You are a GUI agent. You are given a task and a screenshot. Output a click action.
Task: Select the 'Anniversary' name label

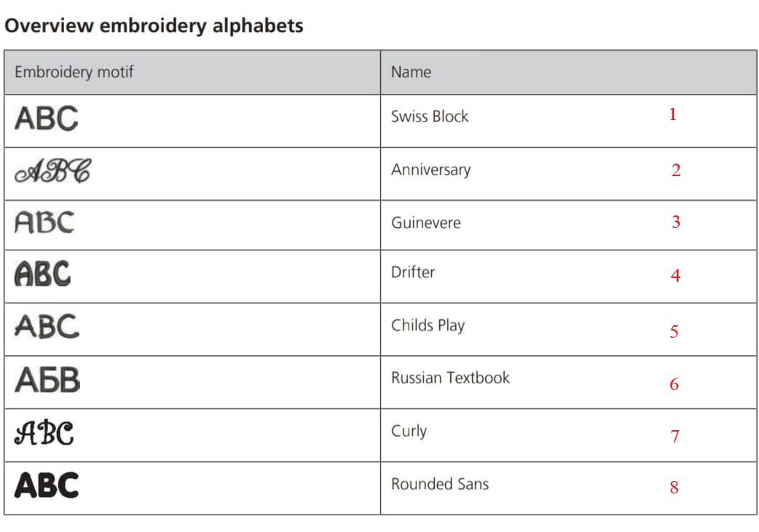point(430,170)
